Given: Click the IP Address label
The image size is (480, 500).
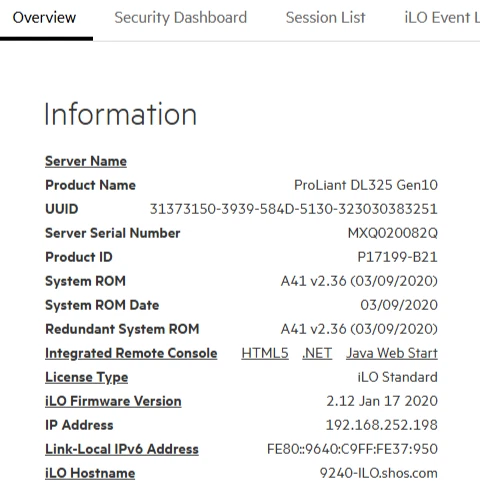Looking at the screenshot, I should click(79, 425).
